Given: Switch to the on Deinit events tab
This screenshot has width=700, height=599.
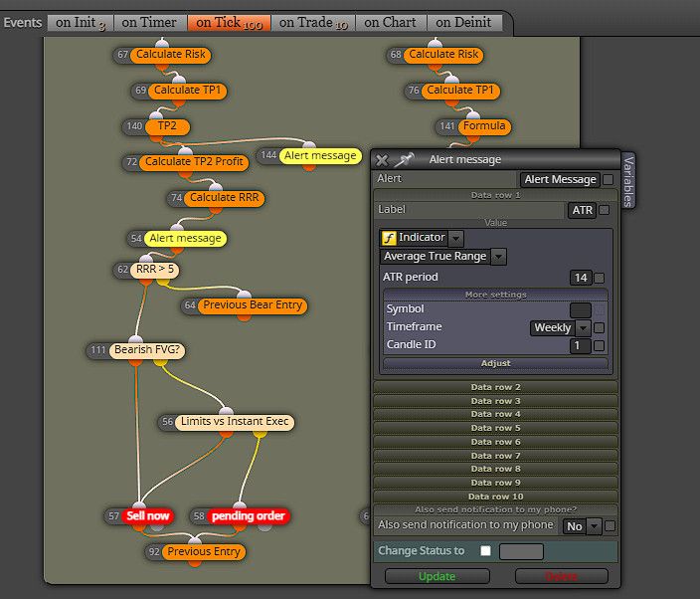Looking at the screenshot, I should click(463, 23).
